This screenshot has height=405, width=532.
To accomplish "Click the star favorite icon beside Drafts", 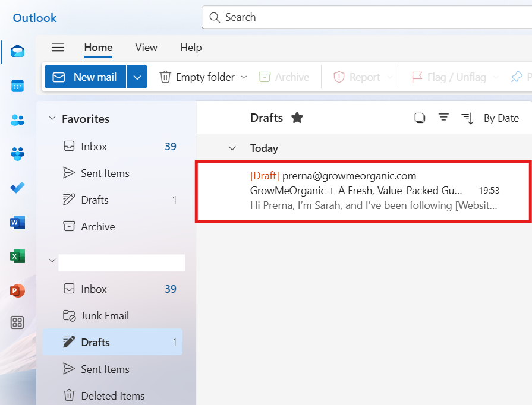I will 297,118.
